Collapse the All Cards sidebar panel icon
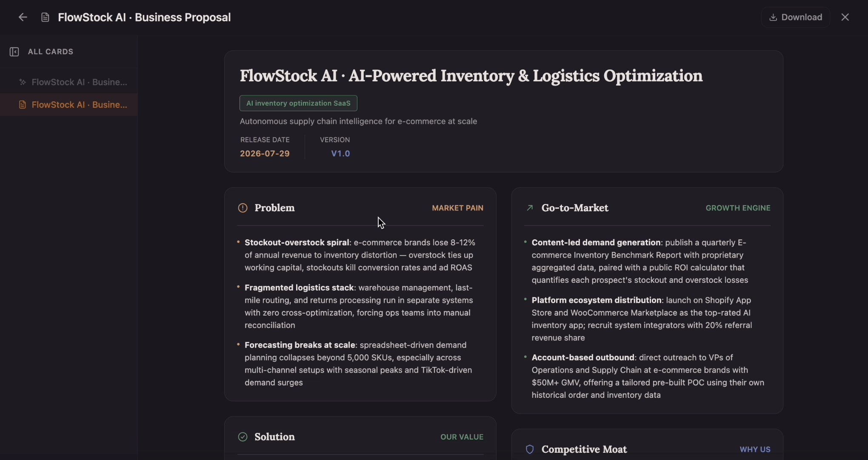This screenshot has width=868, height=460. [x=14, y=52]
